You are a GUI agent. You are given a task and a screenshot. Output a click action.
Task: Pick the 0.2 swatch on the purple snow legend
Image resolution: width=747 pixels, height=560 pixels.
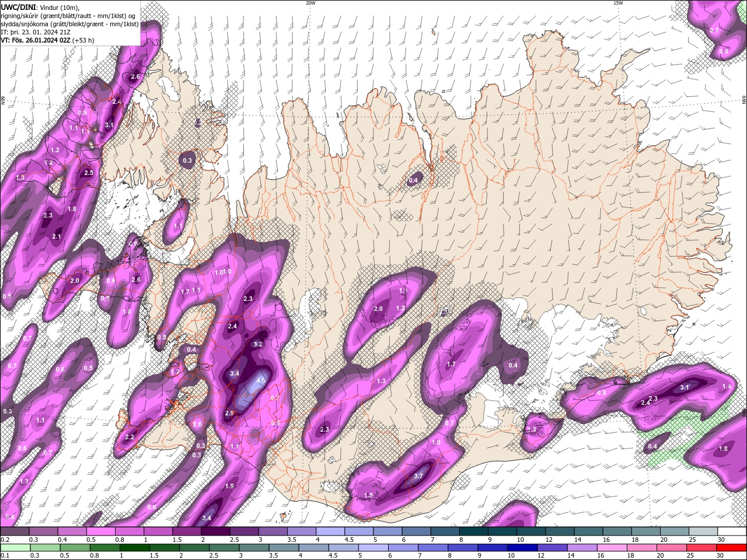(15, 531)
